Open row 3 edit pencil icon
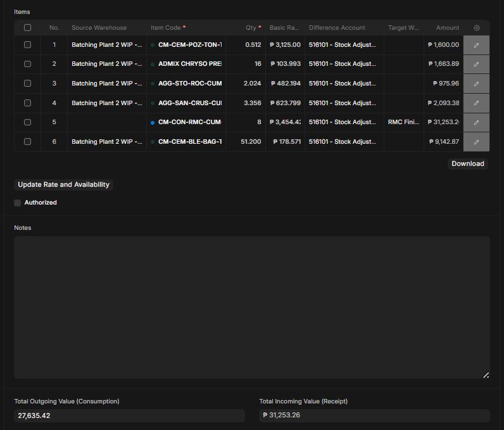The width and height of the screenshot is (504, 430). pos(476,84)
